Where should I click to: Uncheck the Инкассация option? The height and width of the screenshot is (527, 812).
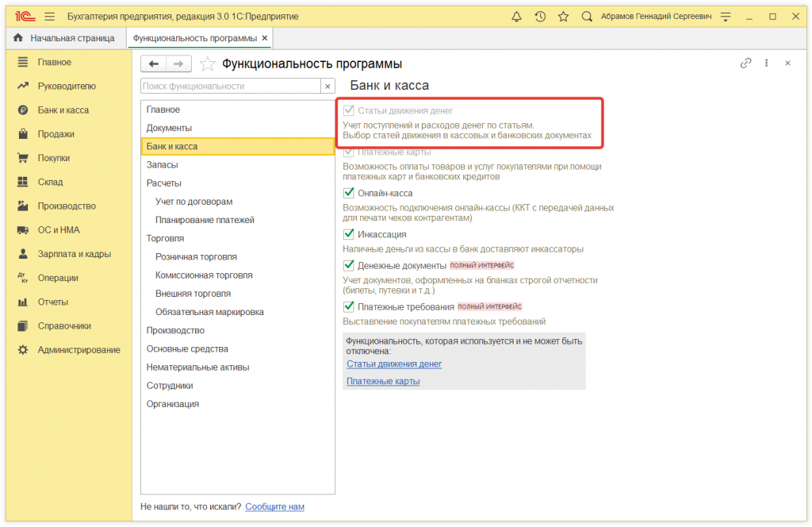[348, 234]
